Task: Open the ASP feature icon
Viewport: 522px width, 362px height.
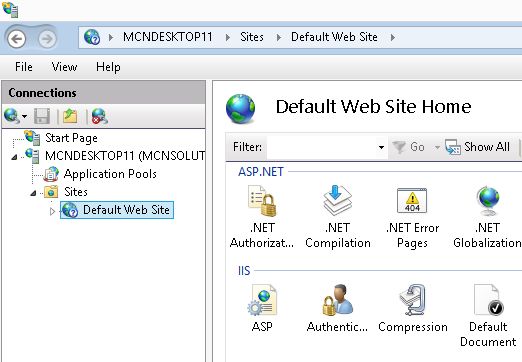Action: (x=262, y=308)
